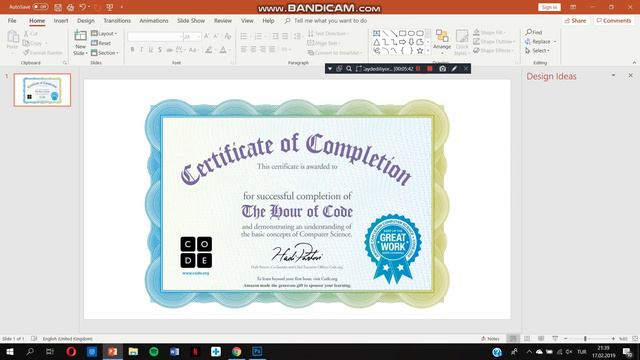Click English (United Kingdom) language indicator
640x360 pixels.
pos(68,339)
